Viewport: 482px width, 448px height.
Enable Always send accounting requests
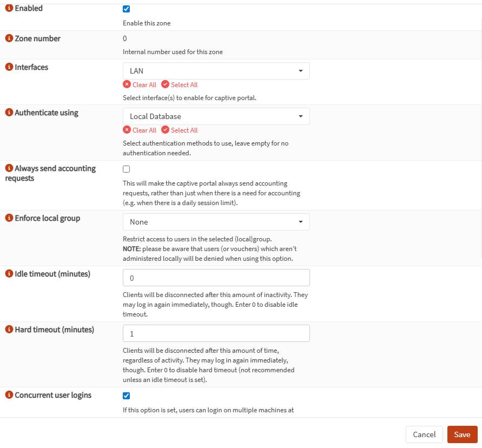click(127, 169)
